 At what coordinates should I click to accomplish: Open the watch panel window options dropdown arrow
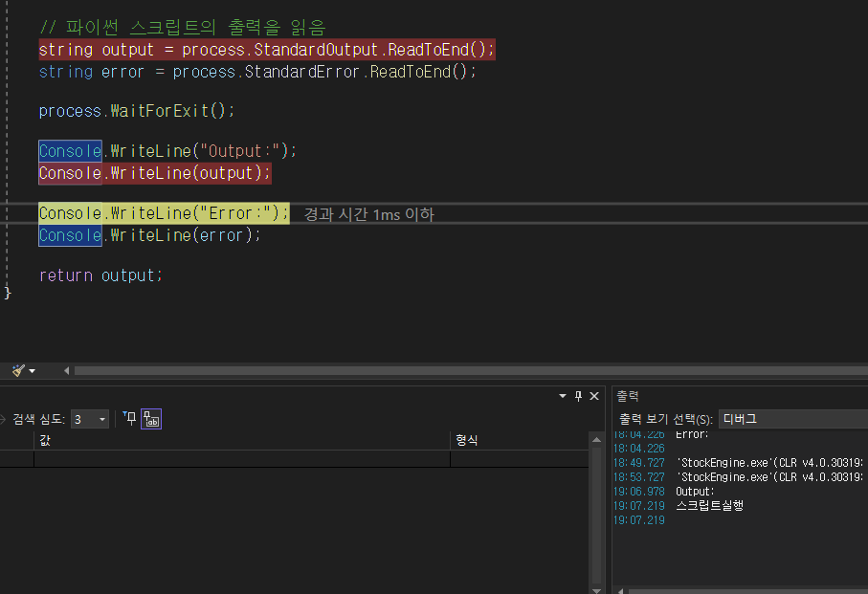tap(563, 396)
